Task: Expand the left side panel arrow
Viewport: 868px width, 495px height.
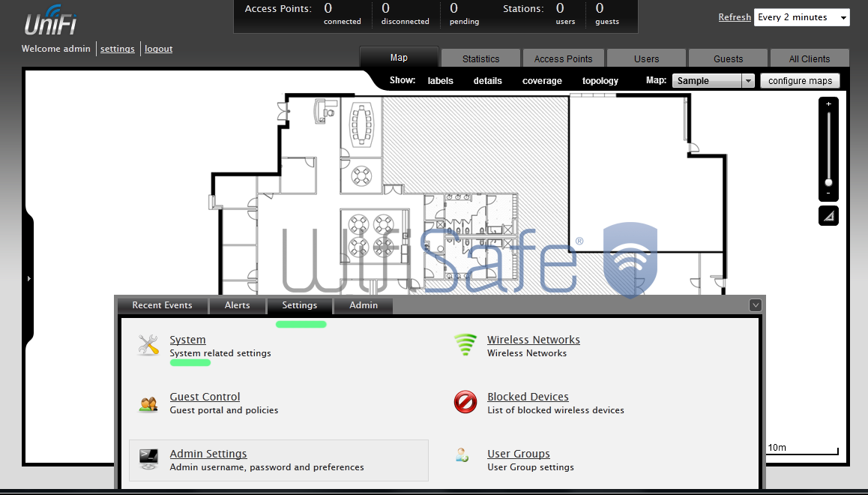Action: [29, 279]
